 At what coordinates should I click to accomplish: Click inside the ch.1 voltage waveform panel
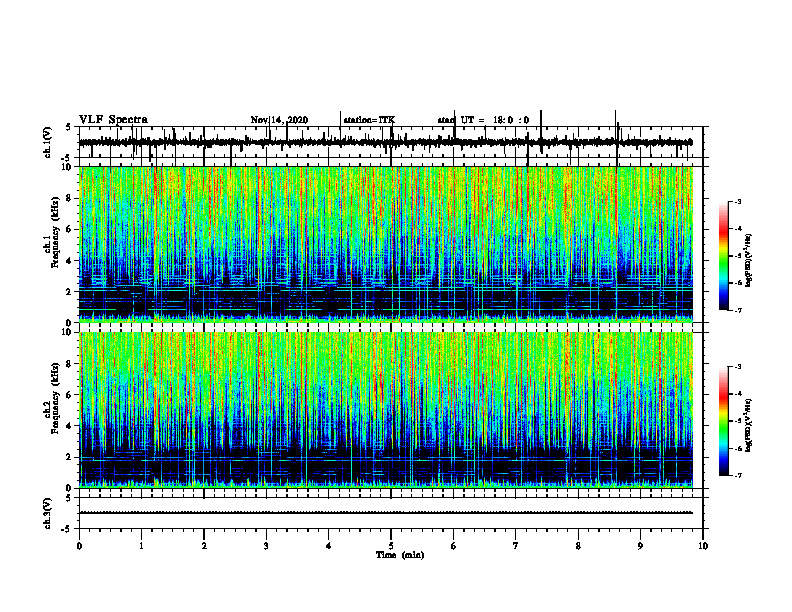(x=391, y=142)
